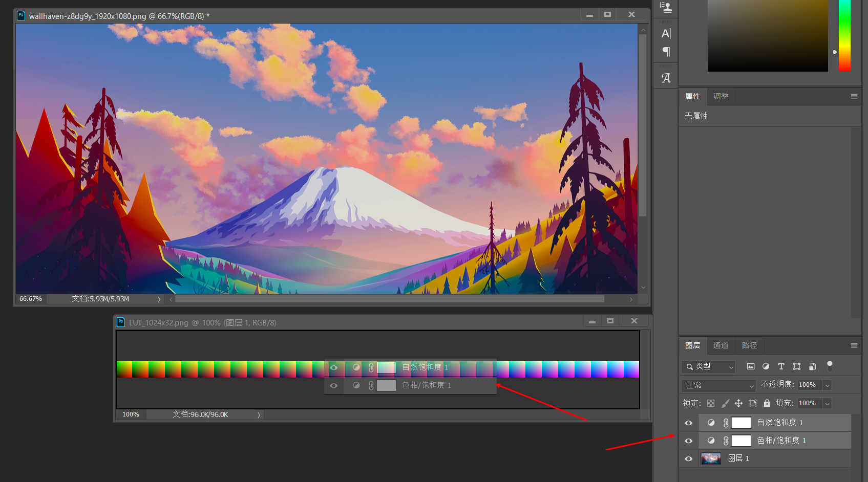Screen dimensions: 868x482
Task: Open the top icon in the collapsed panel dock
Action: [x=666, y=7]
